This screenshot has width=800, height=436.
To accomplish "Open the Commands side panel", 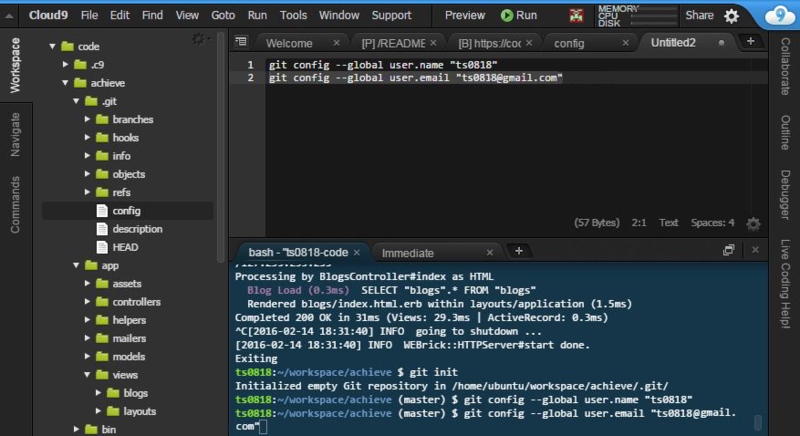I will 15,204.
